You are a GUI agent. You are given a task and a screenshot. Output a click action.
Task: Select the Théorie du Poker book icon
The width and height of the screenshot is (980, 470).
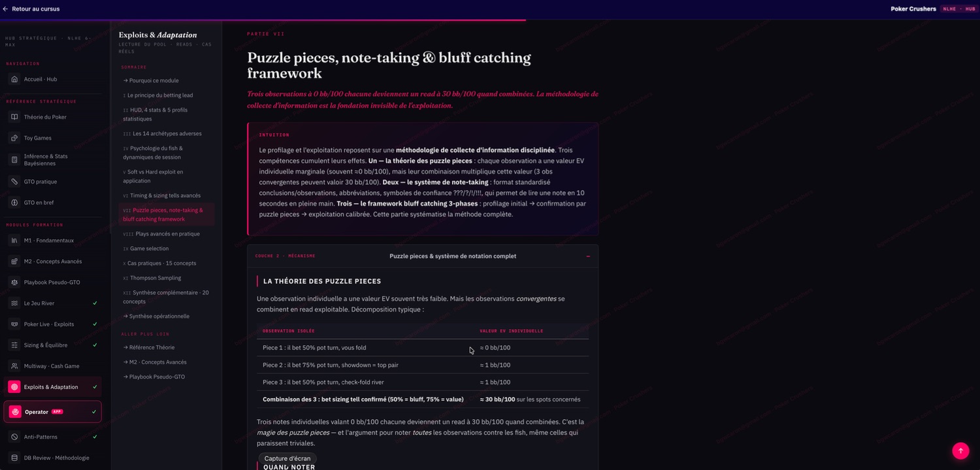(x=14, y=117)
